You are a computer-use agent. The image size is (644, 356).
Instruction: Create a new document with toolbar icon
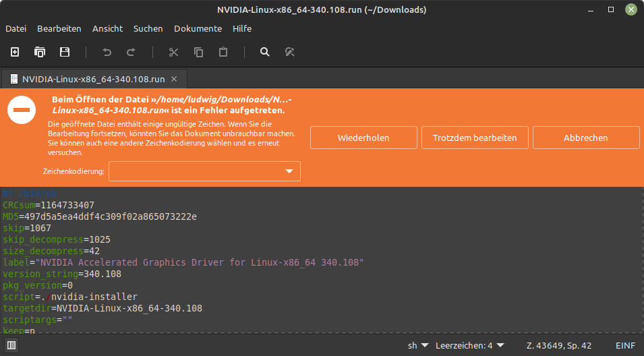click(x=15, y=52)
